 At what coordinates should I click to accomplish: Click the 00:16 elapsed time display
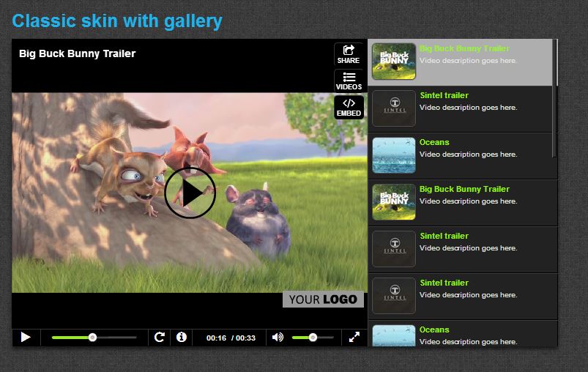[216, 338]
